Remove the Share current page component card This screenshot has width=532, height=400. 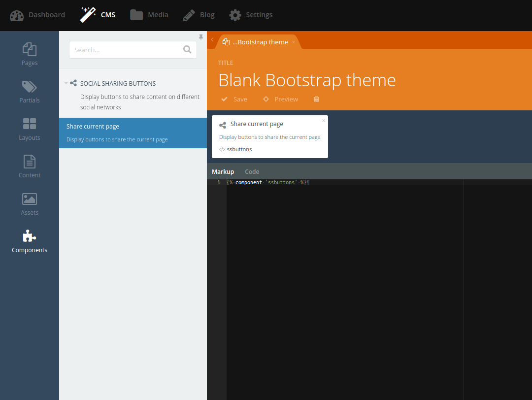[x=324, y=120]
